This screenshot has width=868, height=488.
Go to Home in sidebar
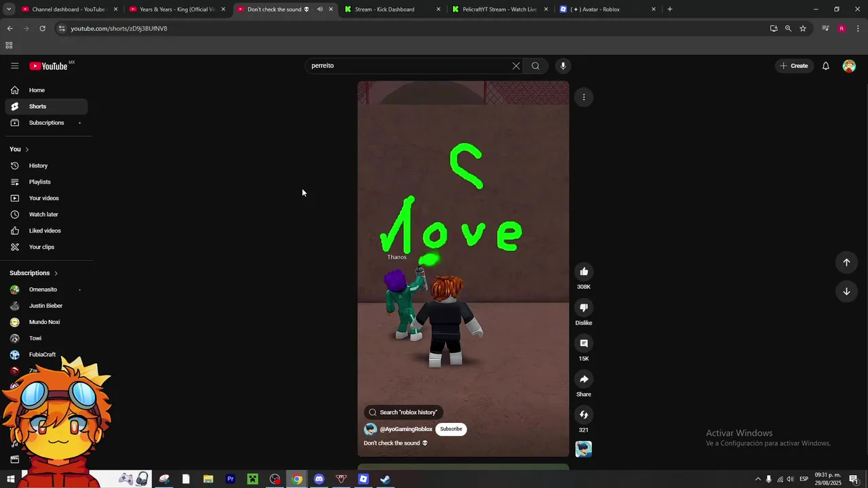click(x=46, y=90)
